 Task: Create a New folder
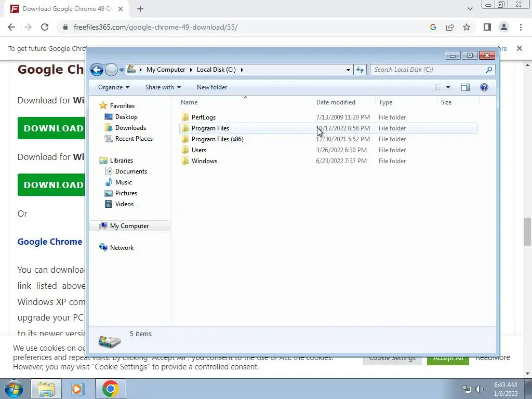[x=212, y=87]
